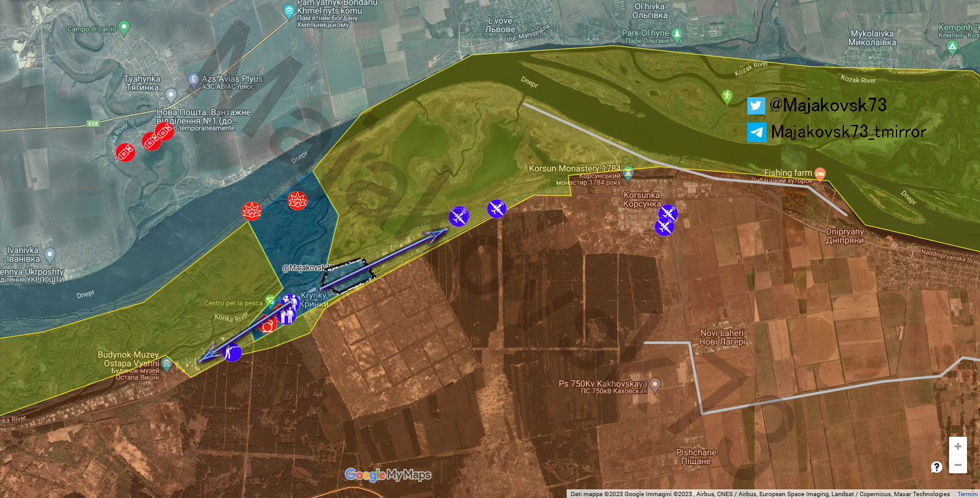
Task: Open the upper blue drone marker by Korsunka
Action: (x=668, y=214)
